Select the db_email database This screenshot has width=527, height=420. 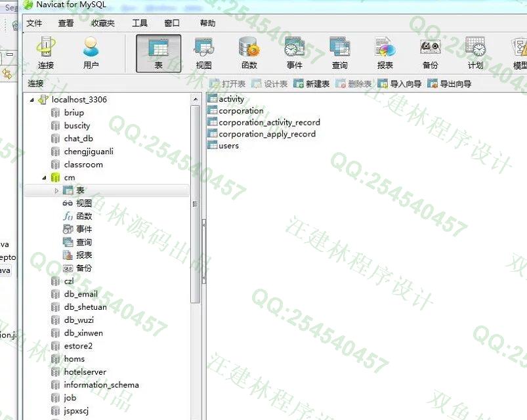(x=81, y=294)
